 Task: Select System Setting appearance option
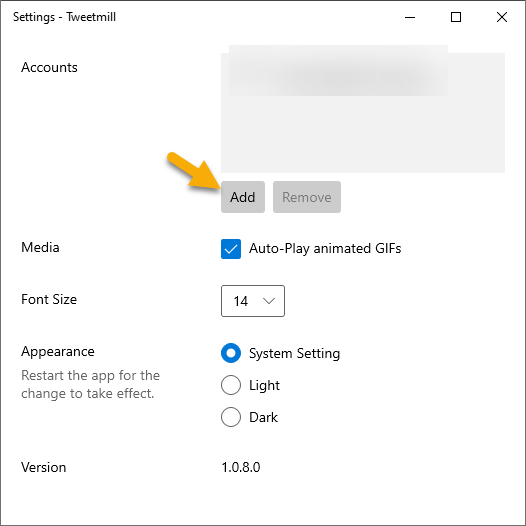tap(231, 353)
